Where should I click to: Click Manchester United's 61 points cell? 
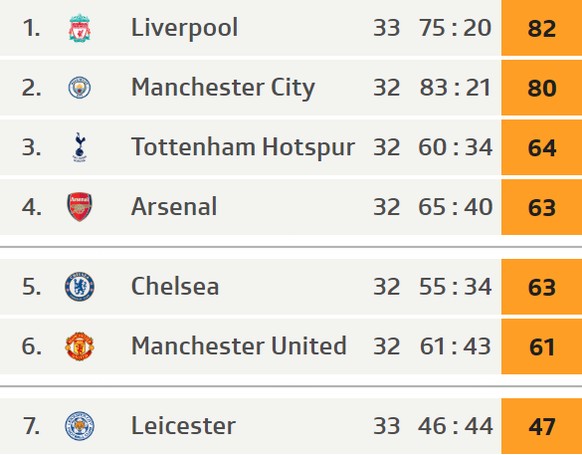[x=542, y=346]
